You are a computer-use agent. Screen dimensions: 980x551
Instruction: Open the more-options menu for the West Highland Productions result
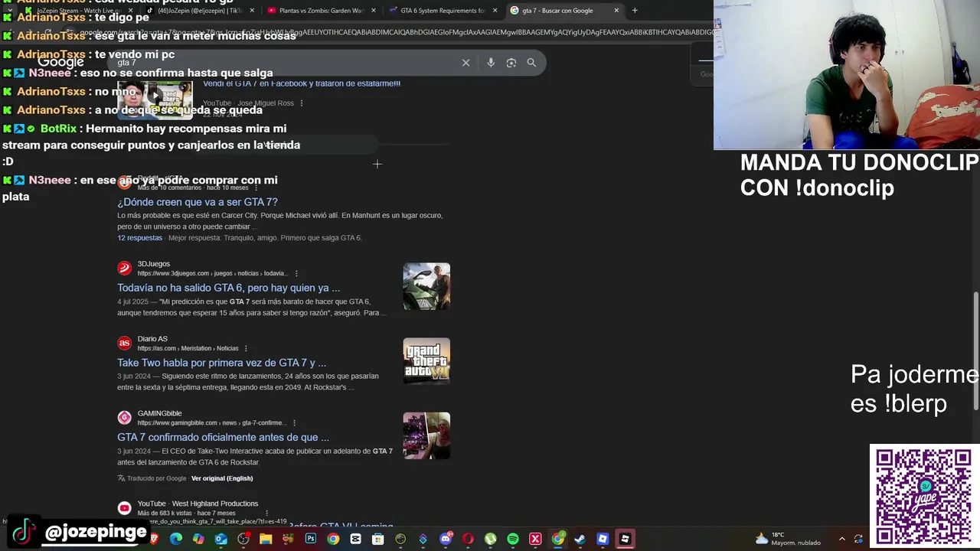pos(266,514)
